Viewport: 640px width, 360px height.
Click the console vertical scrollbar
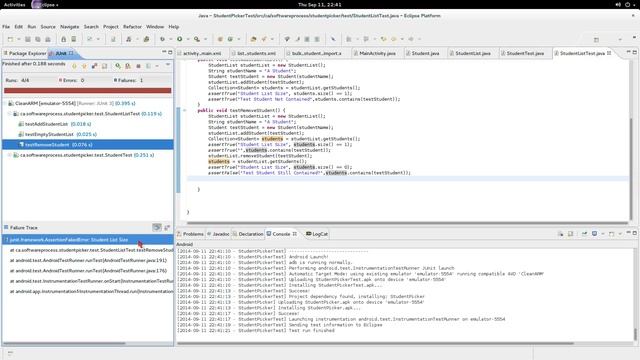(635, 334)
